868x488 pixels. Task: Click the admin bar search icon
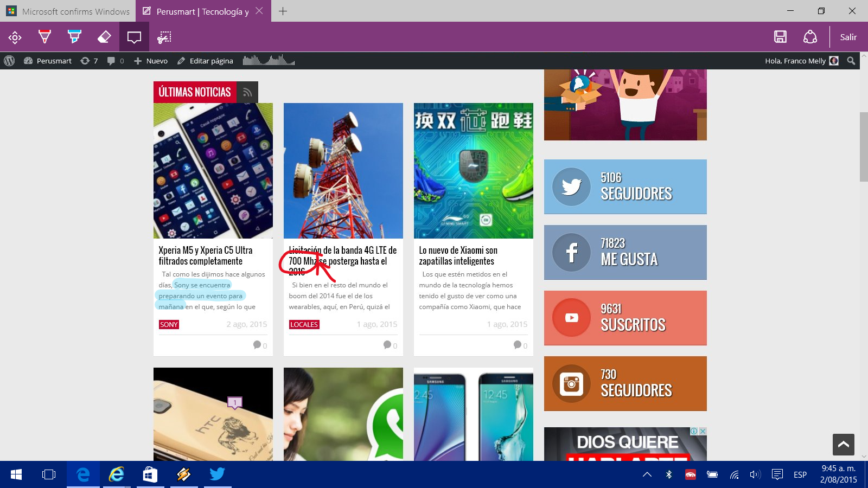coord(851,61)
